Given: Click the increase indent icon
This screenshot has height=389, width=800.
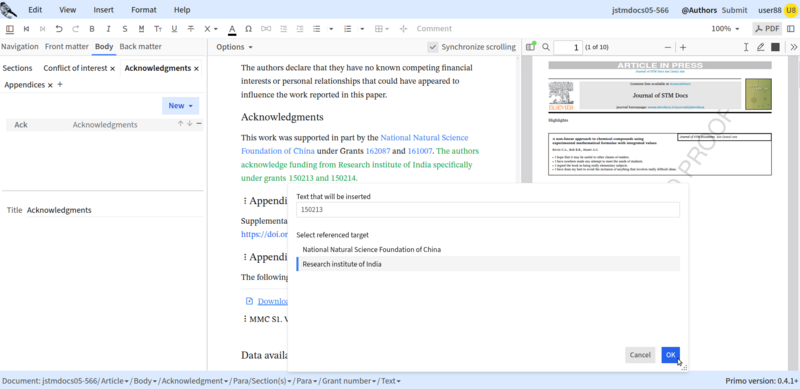Looking at the screenshot, I should pos(300,29).
